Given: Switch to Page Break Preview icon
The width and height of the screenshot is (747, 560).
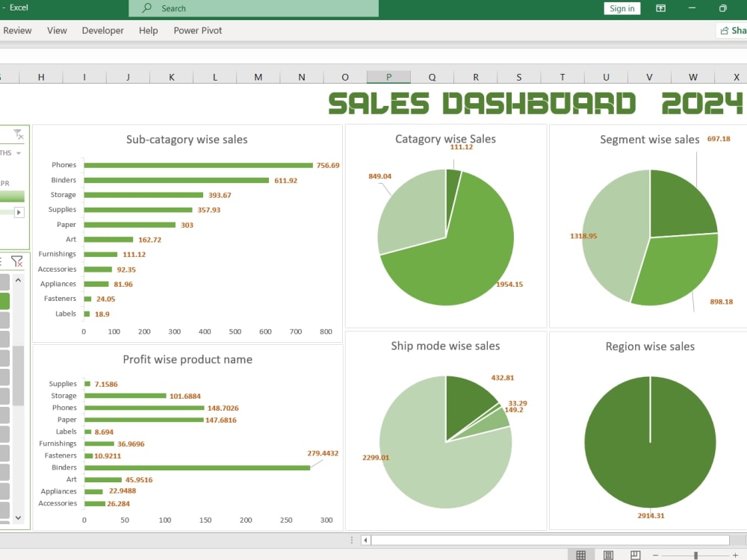Looking at the screenshot, I should (636, 555).
